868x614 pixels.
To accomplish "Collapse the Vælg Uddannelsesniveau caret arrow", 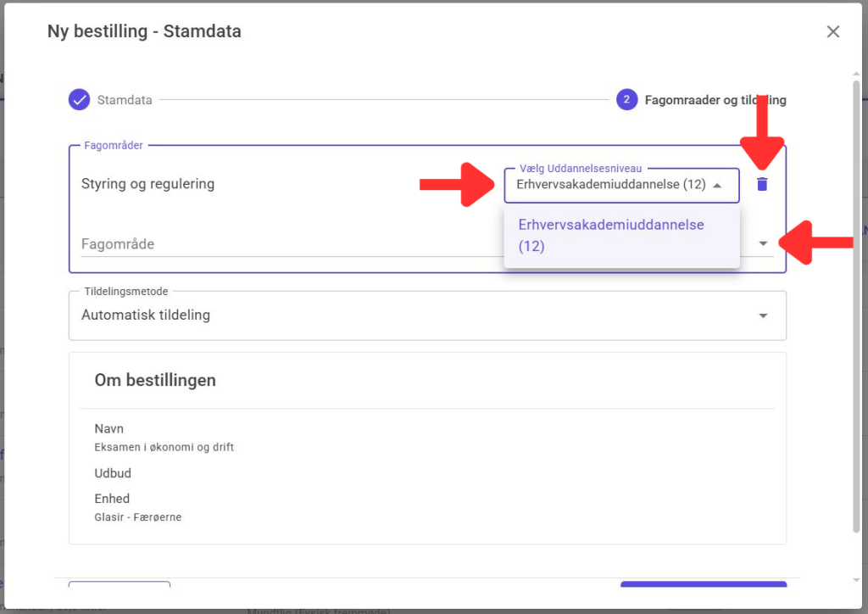I will point(717,185).
